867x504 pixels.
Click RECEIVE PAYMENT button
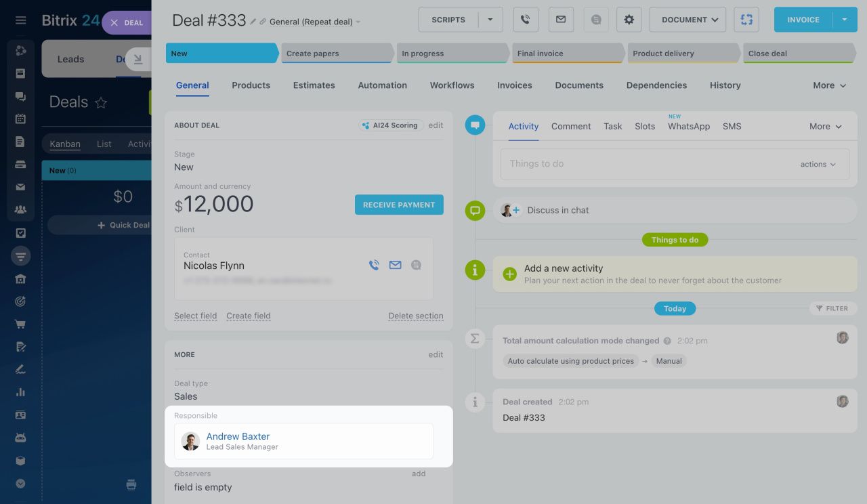[x=399, y=205]
